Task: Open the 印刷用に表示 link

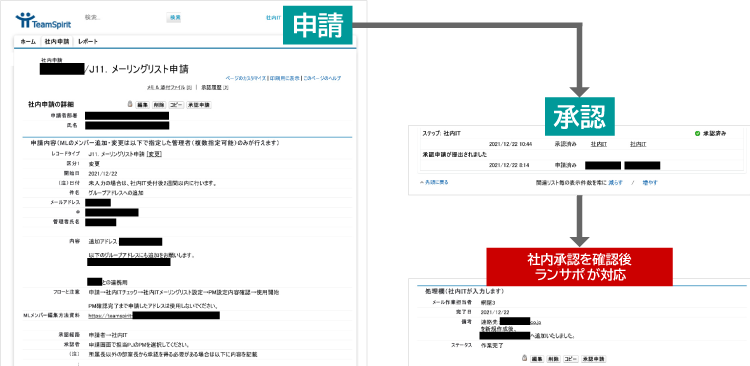Action: click(284, 78)
